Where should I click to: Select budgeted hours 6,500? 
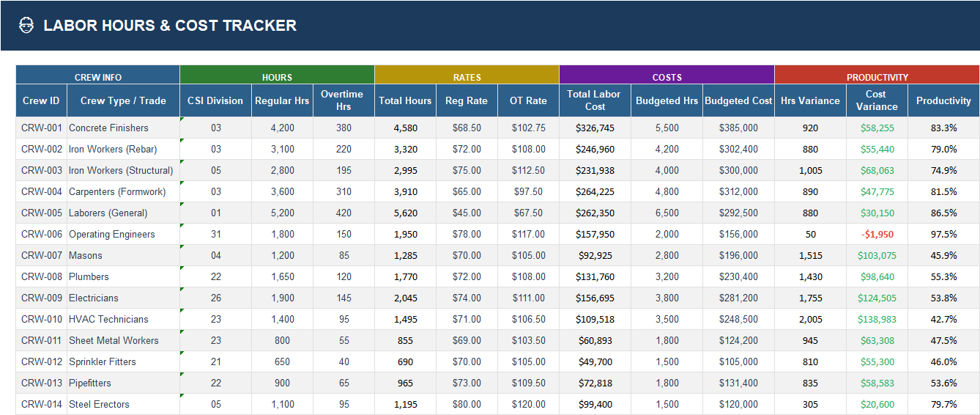click(667, 213)
